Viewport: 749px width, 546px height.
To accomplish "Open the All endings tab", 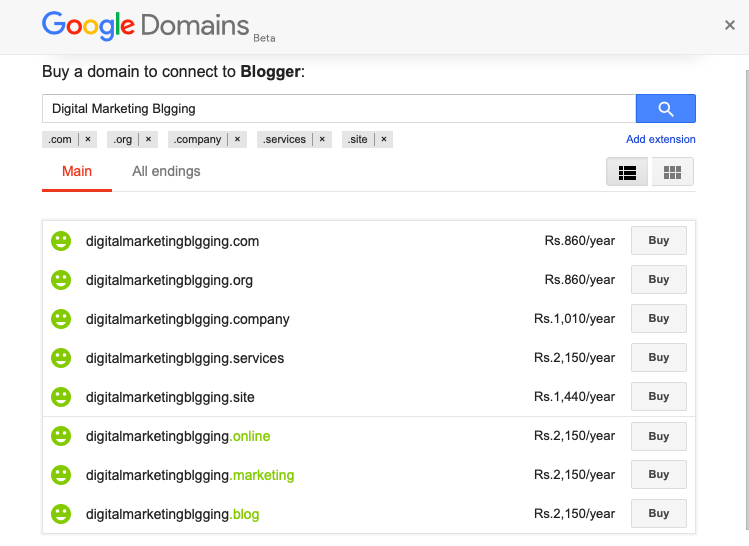I will pos(166,171).
